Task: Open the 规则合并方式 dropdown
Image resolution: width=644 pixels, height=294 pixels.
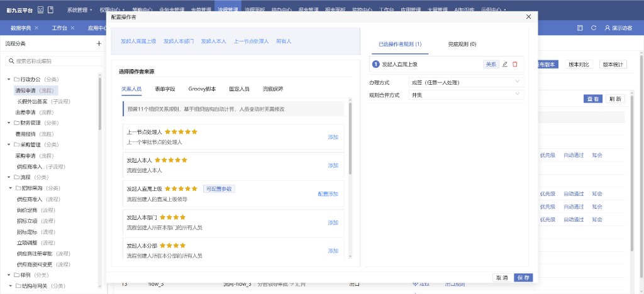Action: point(466,95)
